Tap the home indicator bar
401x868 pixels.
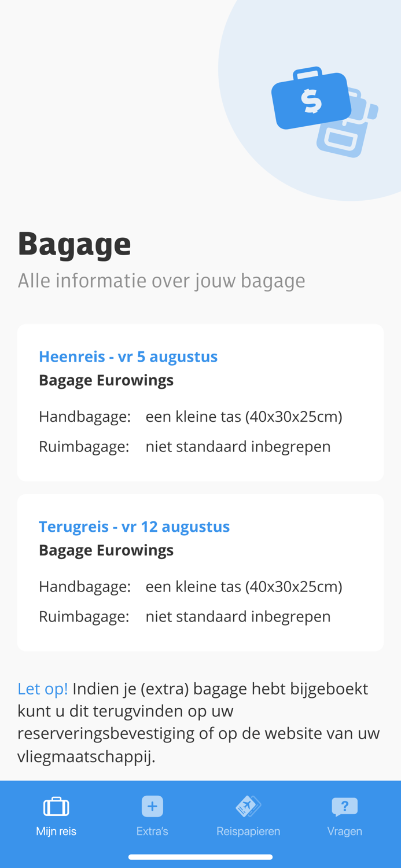click(200, 856)
